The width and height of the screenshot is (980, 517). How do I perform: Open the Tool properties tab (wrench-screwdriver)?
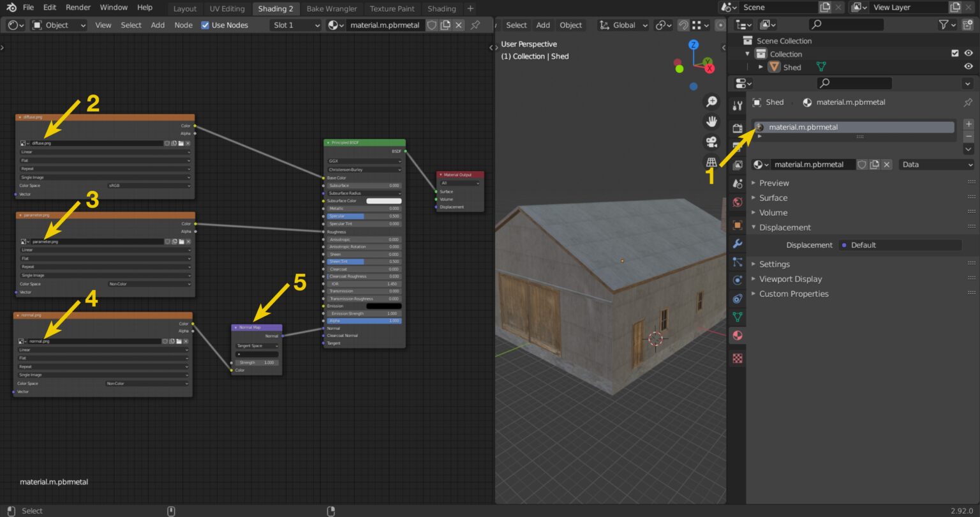738,105
